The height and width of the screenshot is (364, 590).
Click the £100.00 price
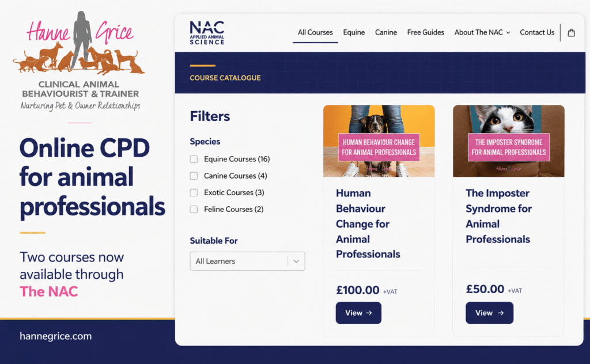[357, 290]
